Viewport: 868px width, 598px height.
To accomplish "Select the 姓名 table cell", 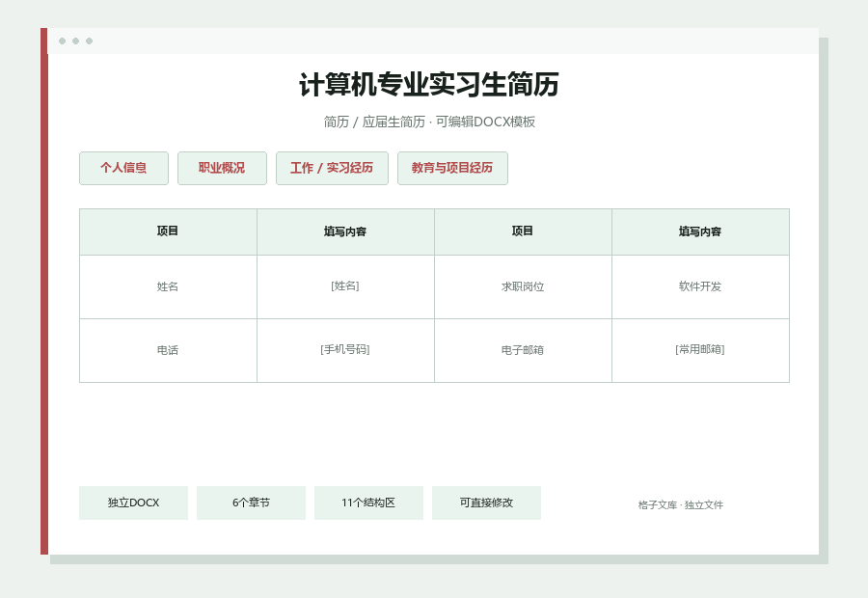I will coord(168,286).
